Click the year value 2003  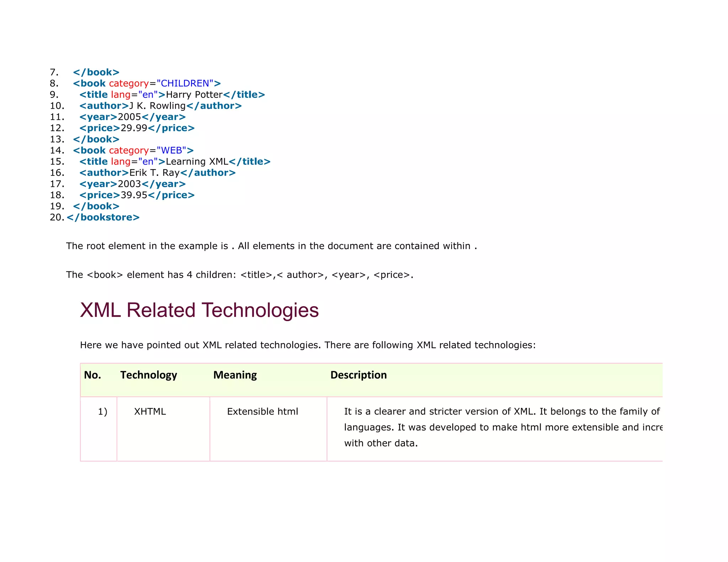[129, 184]
